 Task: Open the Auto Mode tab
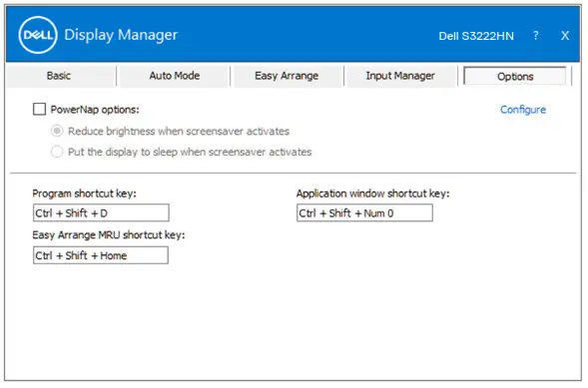tap(175, 76)
